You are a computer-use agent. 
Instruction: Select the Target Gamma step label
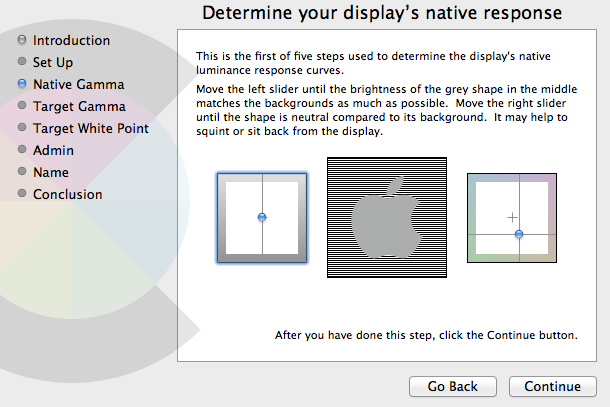79,107
